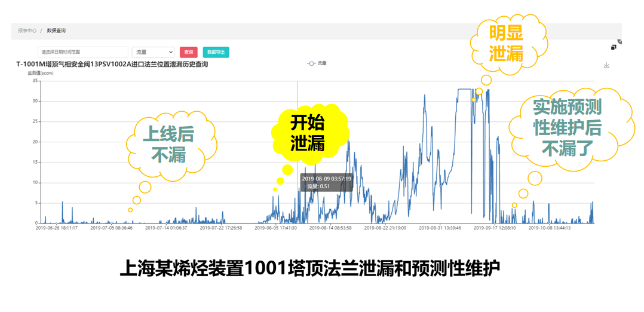This screenshot has height=312, width=644.
Task: Click the red 查询 button
Action: click(x=189, y=53)
